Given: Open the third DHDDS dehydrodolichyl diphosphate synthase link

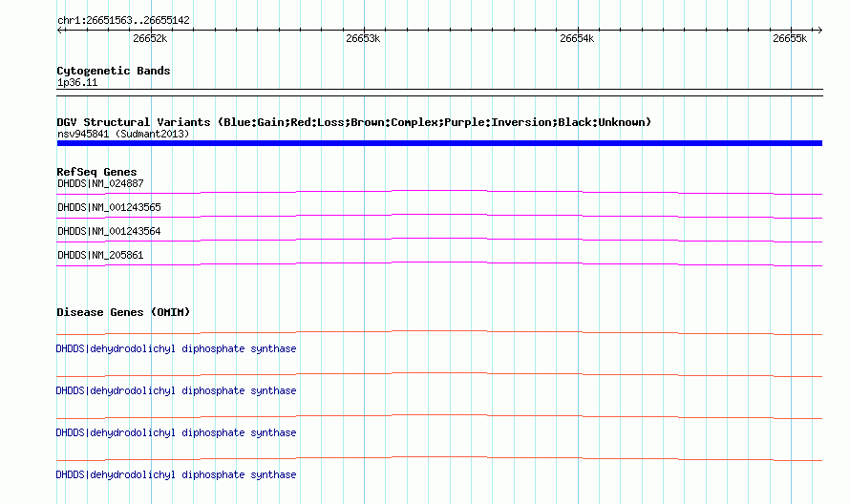Looking at the screenshot, I should pos(176,433).
